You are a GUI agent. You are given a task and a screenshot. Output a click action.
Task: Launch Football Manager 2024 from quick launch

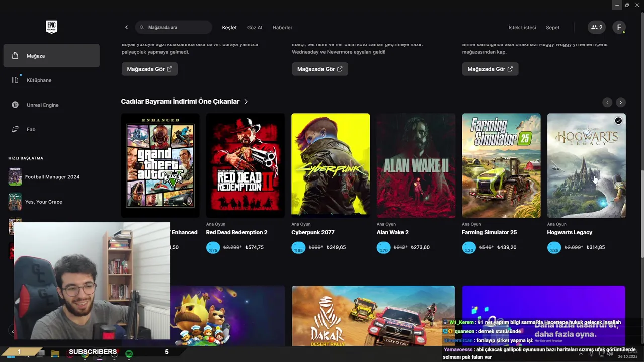point(51,177)
